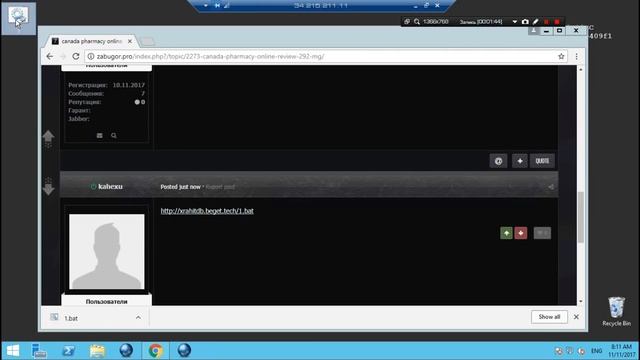Jump to next post with the down arrow

(x=48, y=188)
